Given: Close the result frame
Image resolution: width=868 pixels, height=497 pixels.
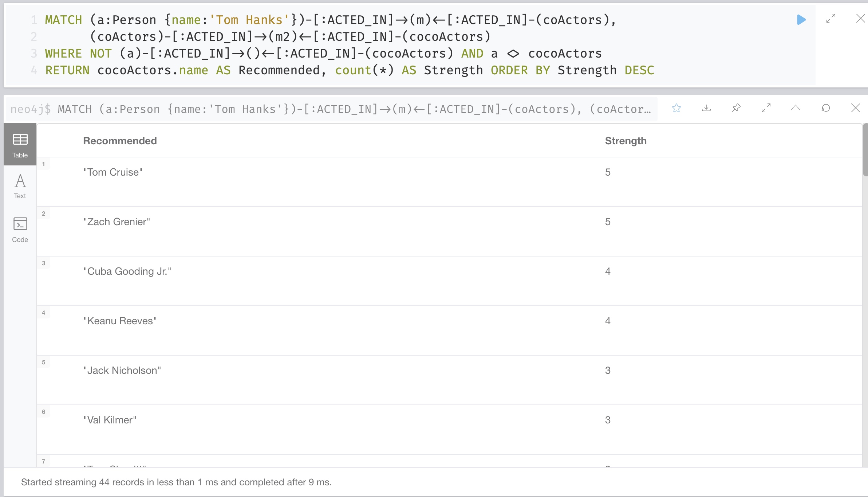Looking at the screenshot, I should (856, 108).
